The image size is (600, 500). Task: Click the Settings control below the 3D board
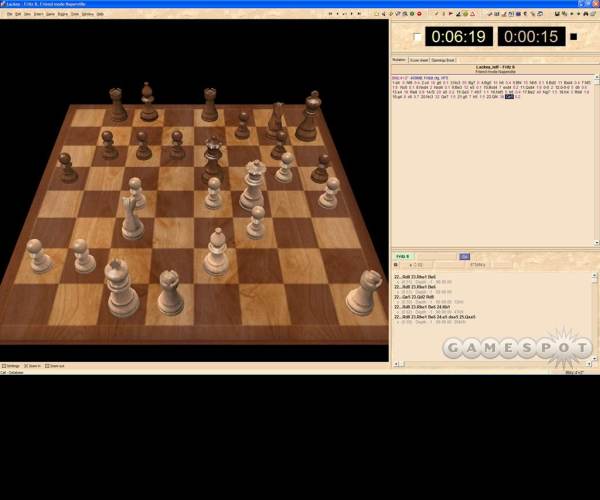click(x=11, y=366)
